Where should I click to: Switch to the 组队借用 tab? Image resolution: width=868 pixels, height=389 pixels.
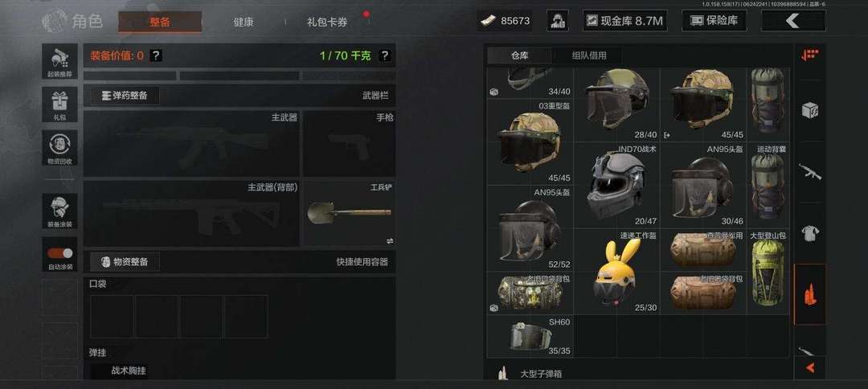click(x=588, y=55)
